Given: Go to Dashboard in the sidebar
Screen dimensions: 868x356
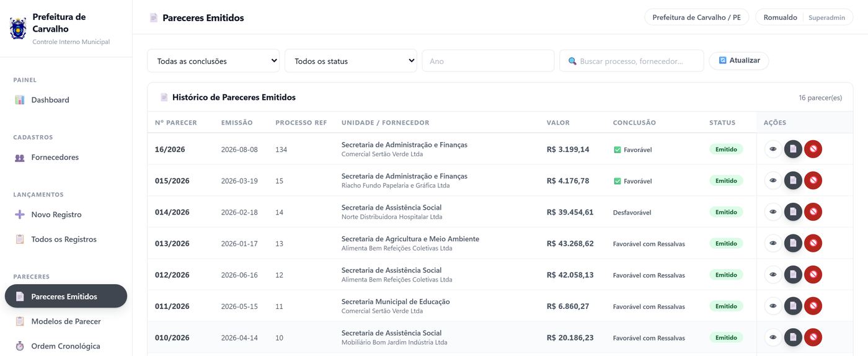Looking at the screenshot, I should tap(66, 100).
